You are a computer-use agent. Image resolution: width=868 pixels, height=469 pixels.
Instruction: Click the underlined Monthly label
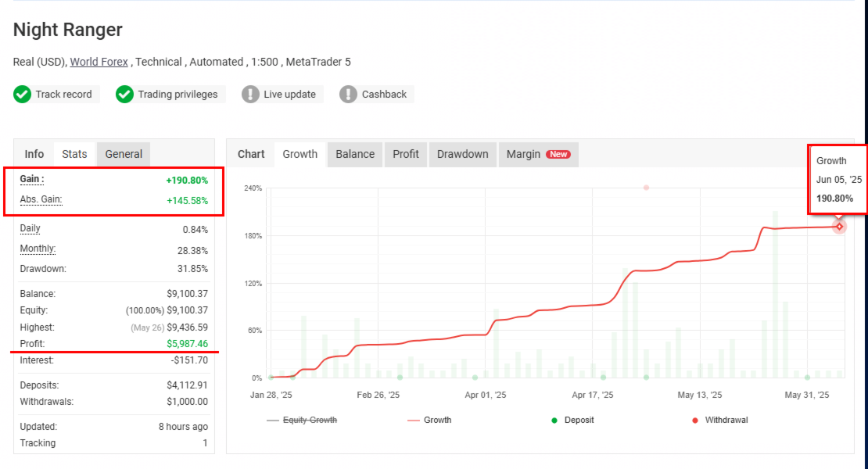point(38,249)
